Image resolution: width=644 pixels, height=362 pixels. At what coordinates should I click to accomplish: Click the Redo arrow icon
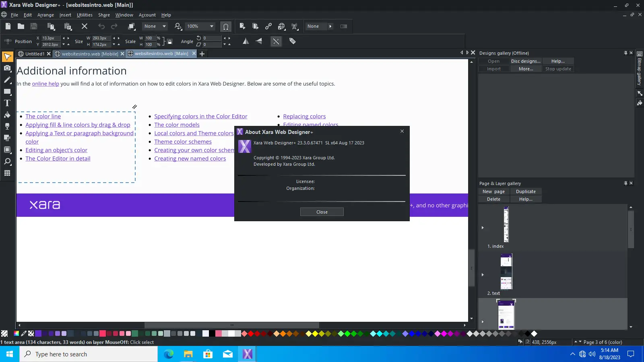click(x=114, y=27)
